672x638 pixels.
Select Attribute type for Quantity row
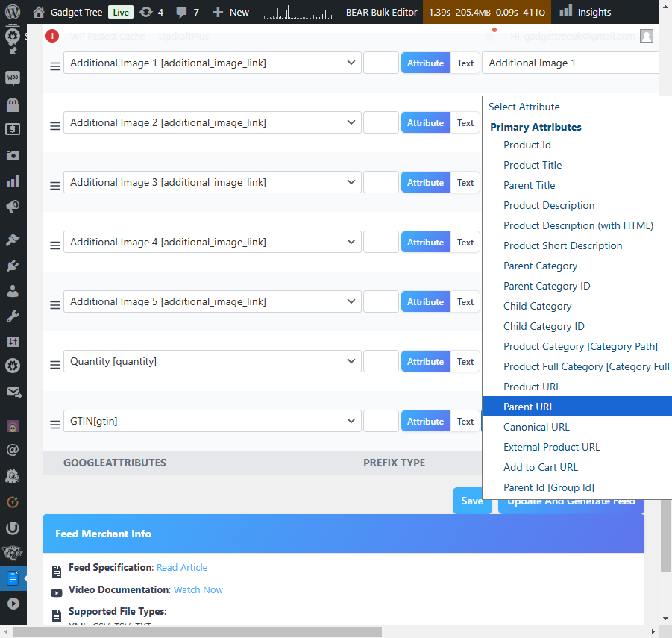pos(426,361)
